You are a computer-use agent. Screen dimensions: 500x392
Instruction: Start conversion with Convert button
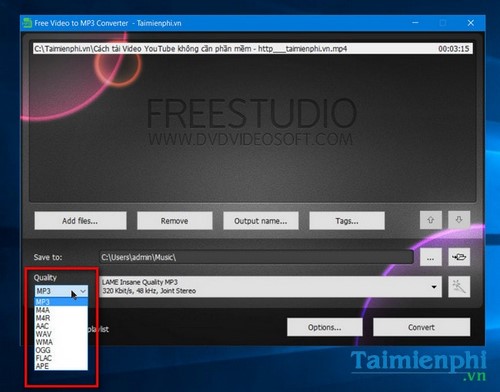click(421, 327)
